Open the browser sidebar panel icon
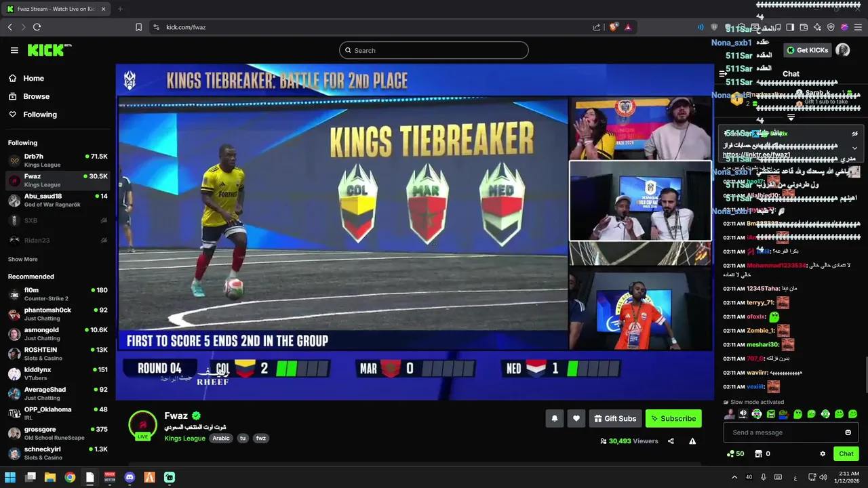Image resolution: width=868 pixels, height=488 pixels. pyautogui.click(x=790, y=27)
